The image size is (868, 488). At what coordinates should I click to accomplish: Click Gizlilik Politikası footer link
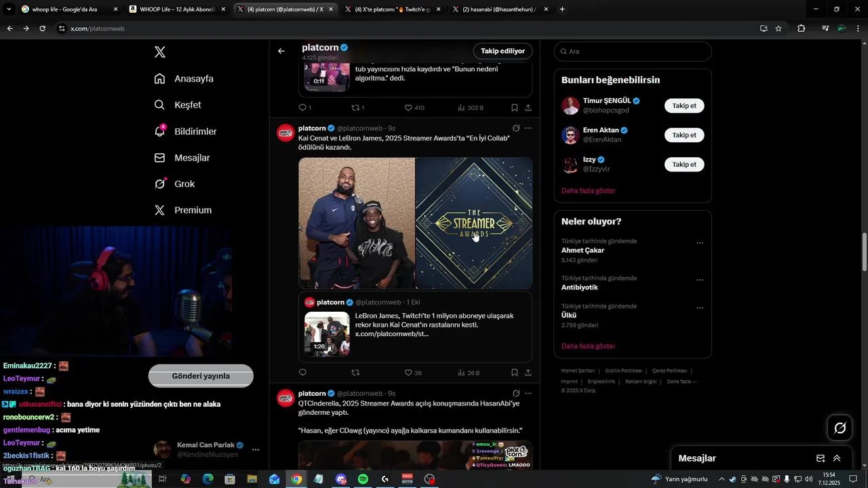(623, 371)
